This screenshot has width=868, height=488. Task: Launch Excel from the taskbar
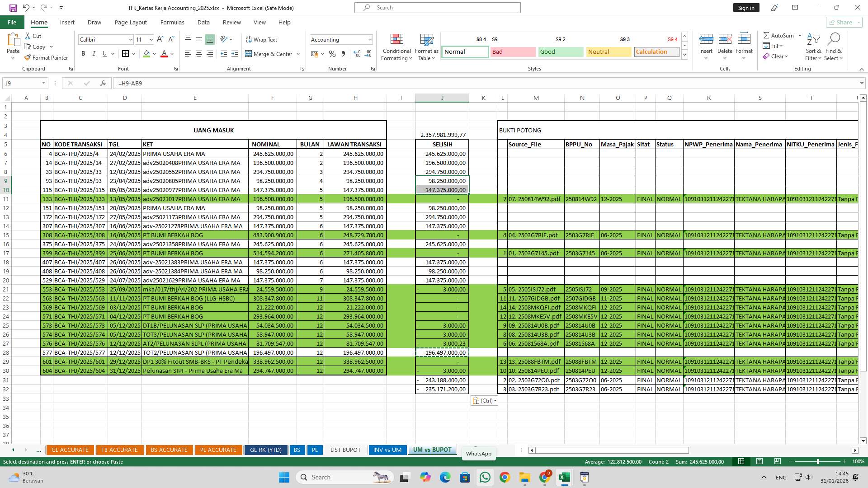pos(564,477)
